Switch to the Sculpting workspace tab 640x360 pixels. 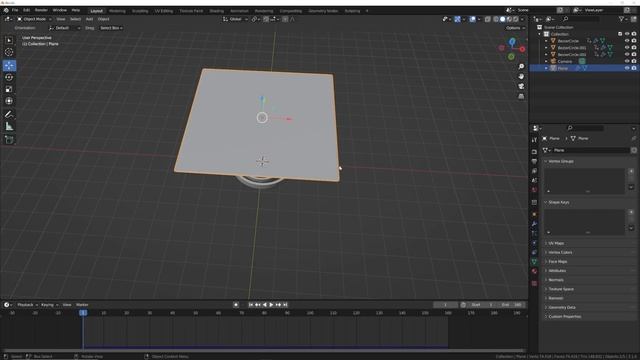140,11
